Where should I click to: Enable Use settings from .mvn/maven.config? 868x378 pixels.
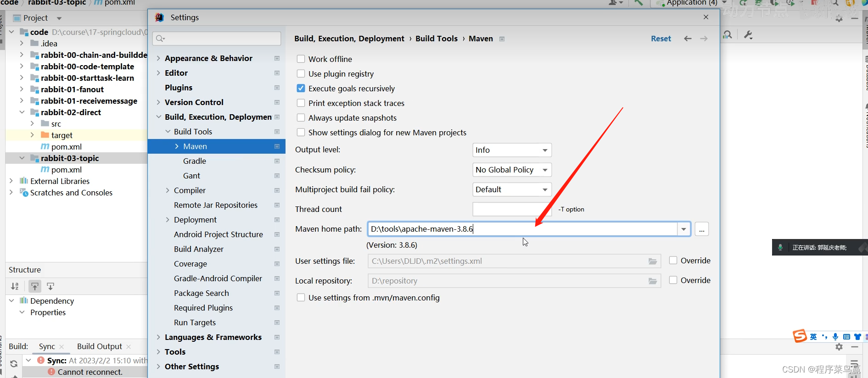pos(301,297)
